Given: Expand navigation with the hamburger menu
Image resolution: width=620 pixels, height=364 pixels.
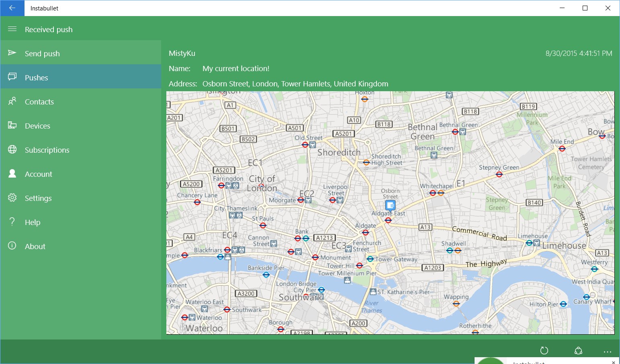Looking at the screenshot, I should (x=12, y=29).
